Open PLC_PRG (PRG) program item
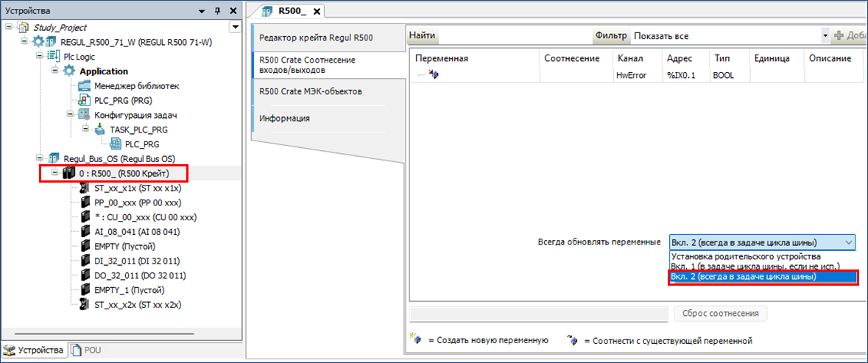Image resolution: width=868 pixels, height=363 pixels. tap(122, 101)
